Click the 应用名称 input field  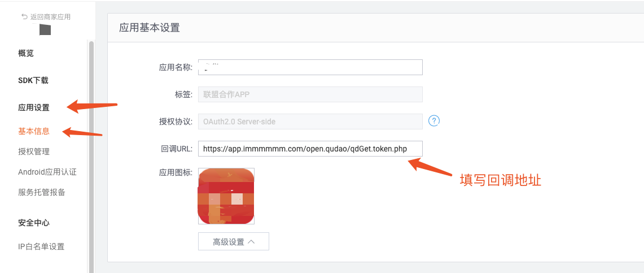pos(310,67)
